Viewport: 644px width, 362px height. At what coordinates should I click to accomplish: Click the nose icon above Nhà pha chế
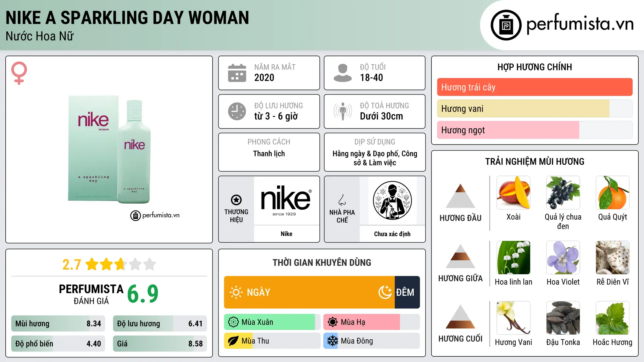pos(342,200)
